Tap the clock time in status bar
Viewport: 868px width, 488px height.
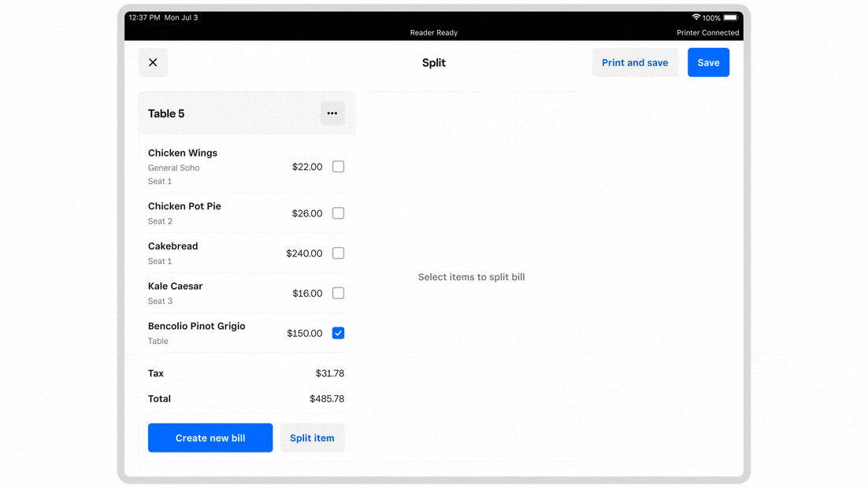point(144,17)
